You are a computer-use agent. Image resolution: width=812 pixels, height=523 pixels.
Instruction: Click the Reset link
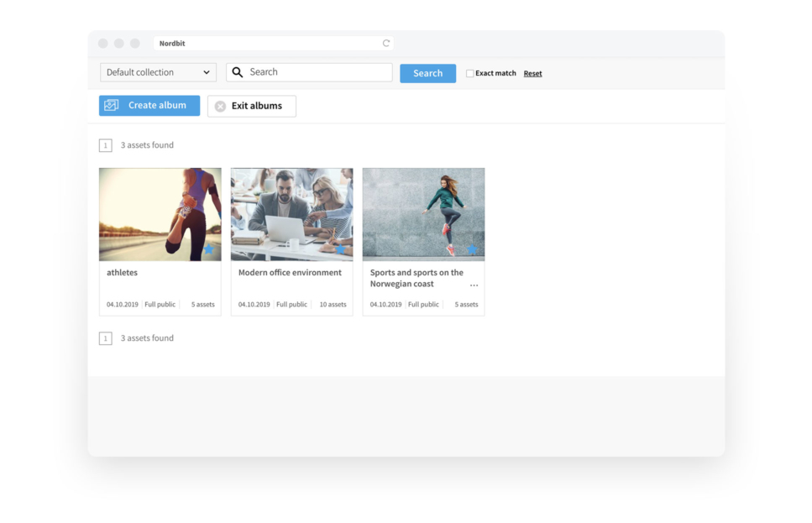(532, 74)
